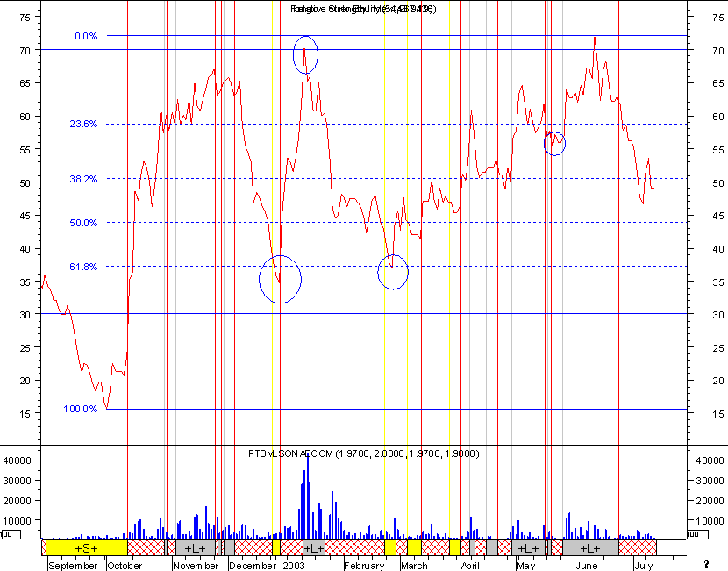Viewport: 728px width, 571px height.
Task: Click the May month label
Action: [525, 566]
